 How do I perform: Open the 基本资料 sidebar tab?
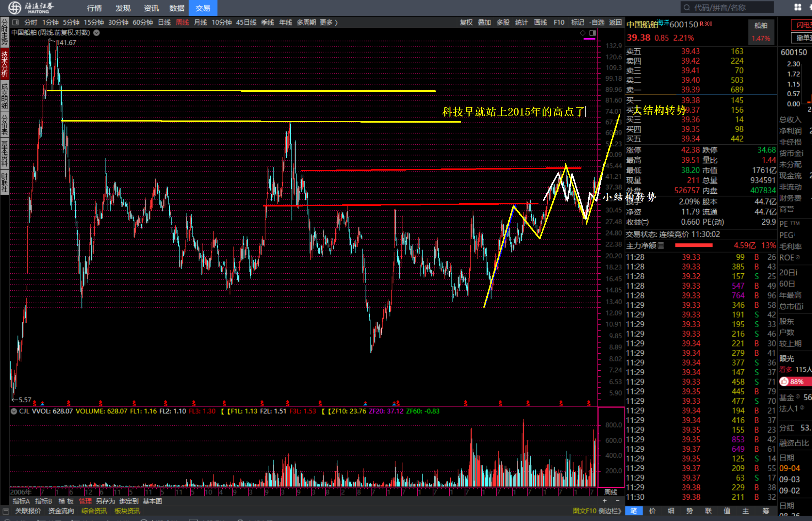pos(5,154)
